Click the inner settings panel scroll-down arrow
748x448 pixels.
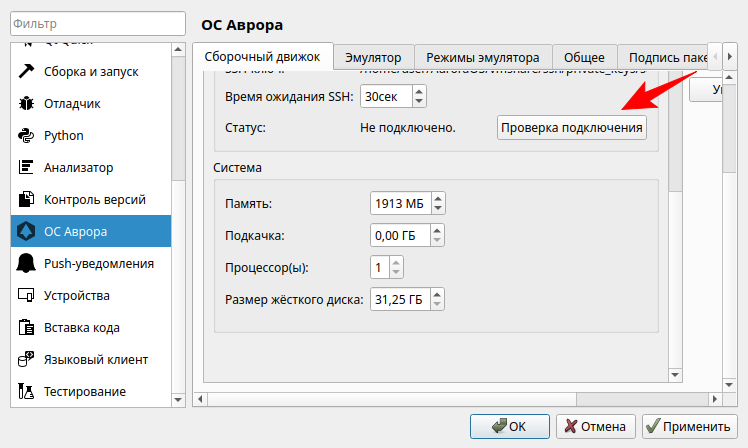tap(675, 375)
